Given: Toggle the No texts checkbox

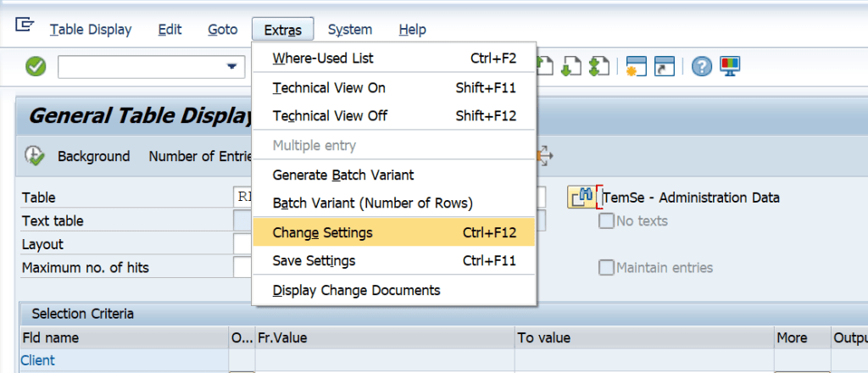Looking at the screenshot, I should [x=607, y=221].
